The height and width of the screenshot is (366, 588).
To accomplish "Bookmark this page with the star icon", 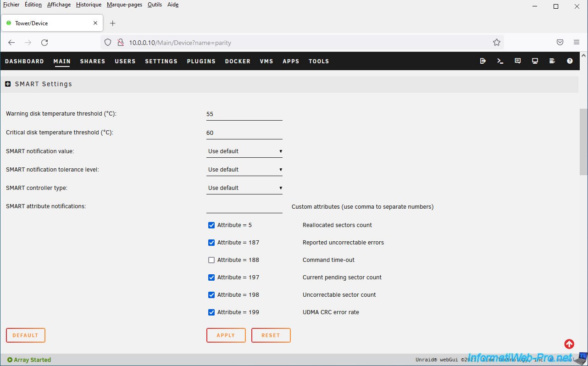I will point(496,42).
